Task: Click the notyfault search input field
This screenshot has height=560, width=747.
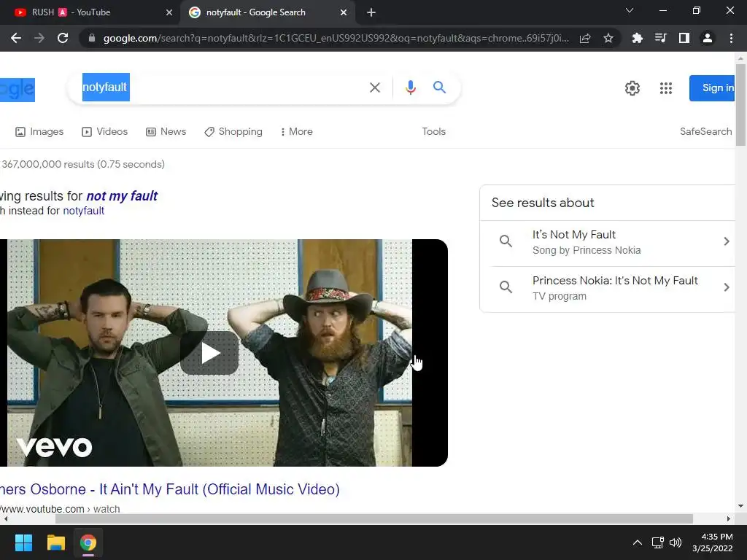Action: [x=224, y=87]
